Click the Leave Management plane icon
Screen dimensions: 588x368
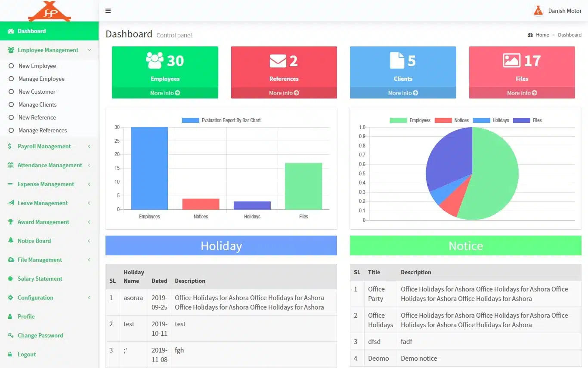(x=11, y=203)
